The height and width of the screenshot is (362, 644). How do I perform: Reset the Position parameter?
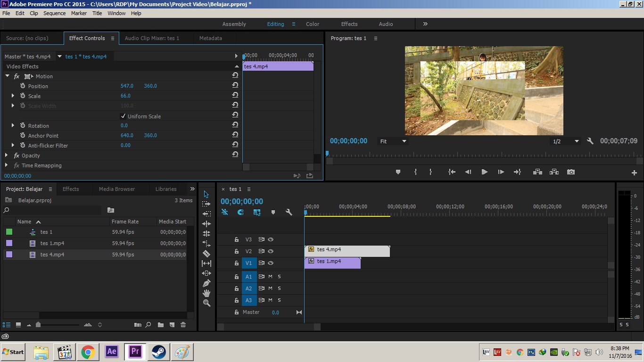click(235, 85)
